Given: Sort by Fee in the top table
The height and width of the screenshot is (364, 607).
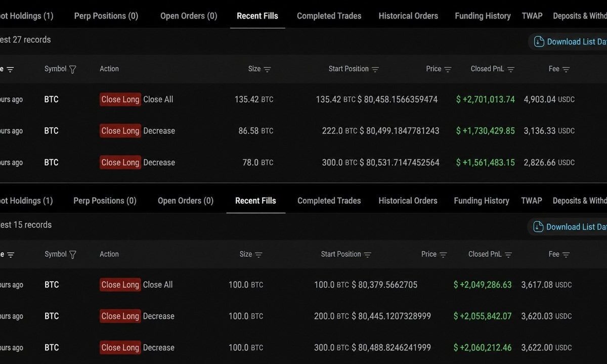Looking at the screenshot, I should coord(566,69).
